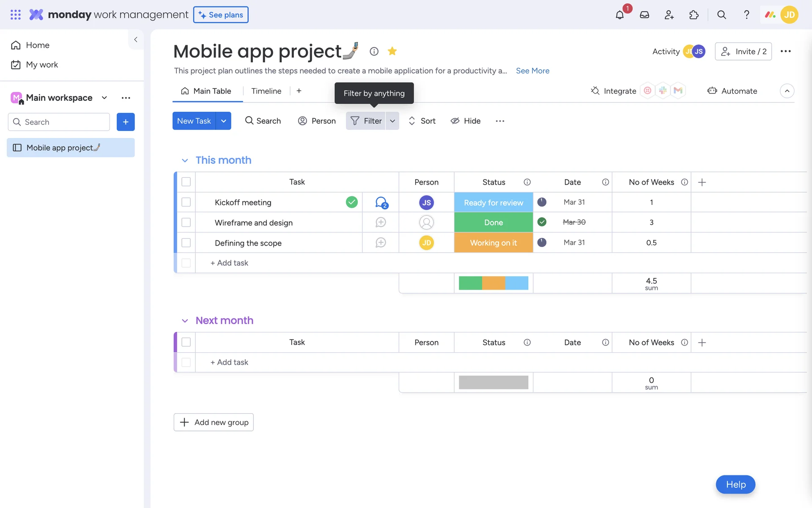Switch to the Timeline tab
The image size is (812, 508).
coord(266,91)
